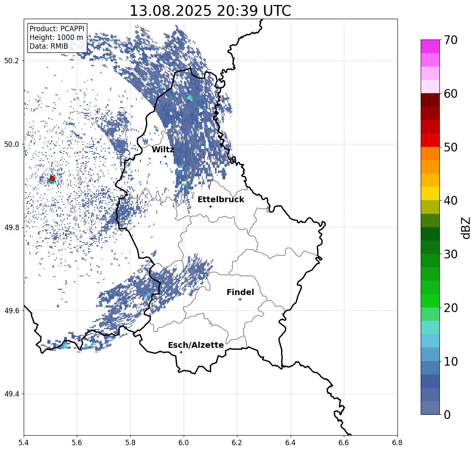Image resolution: width=476 pixels, height=451 pixels.
Task: Click the 5.8 longitude axis label
Action: click(x=130, y=443)
